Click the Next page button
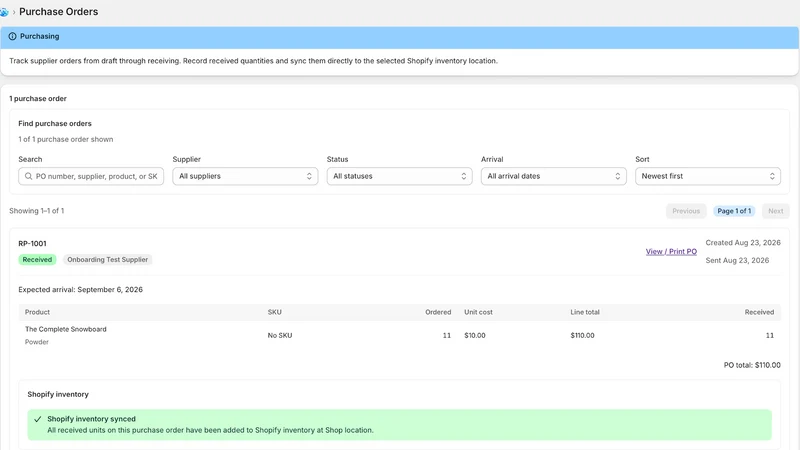Screen dimensions: 800x450 [776, 211]
